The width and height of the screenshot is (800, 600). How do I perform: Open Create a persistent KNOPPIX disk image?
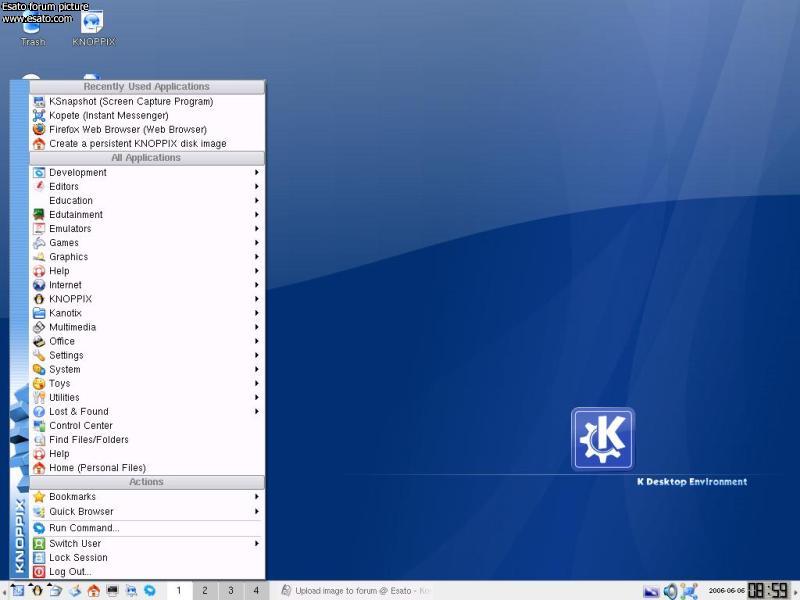tap(147, 143)
